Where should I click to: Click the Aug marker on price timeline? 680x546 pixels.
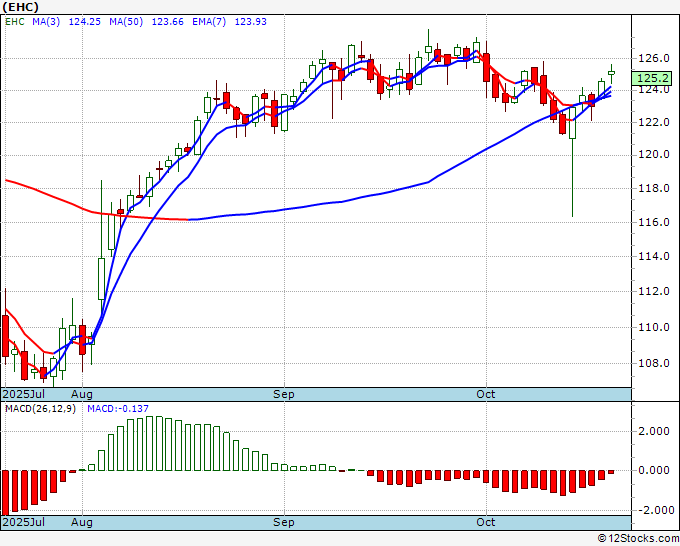click(x=82, y=394)
